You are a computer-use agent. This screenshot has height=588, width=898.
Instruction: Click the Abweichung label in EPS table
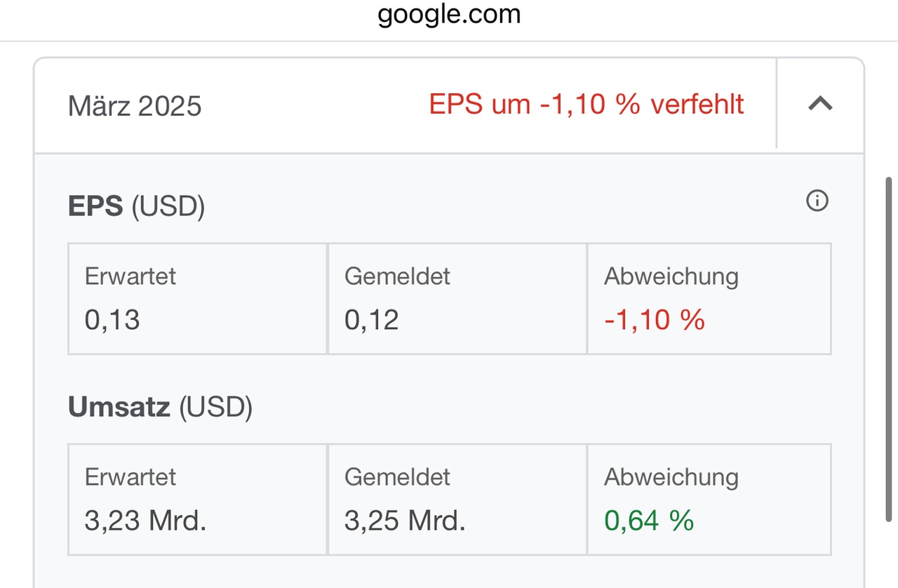point(671,276)
